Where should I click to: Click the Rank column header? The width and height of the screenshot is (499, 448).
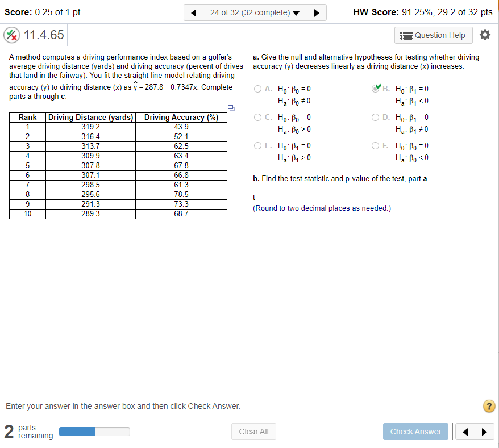pyautogui.click(x=28, y=118)
